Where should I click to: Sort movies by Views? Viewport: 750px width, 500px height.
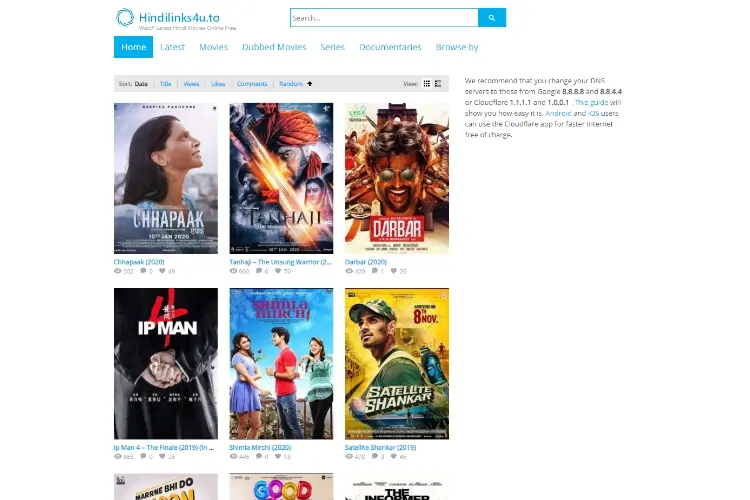(191, 84)
